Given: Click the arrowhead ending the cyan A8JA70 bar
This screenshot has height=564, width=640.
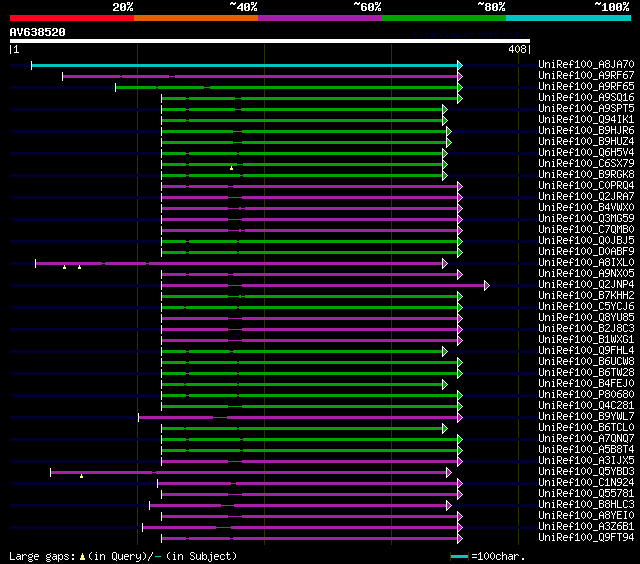Looking at the screenshot, I should (460, 65).
